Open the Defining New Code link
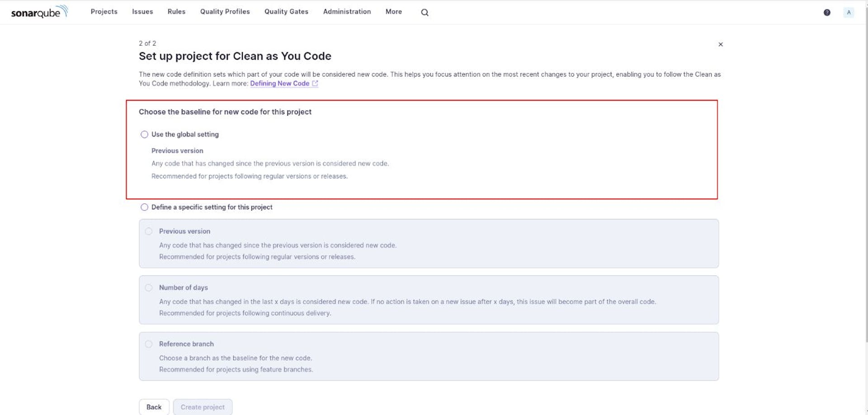 (279, 84)
